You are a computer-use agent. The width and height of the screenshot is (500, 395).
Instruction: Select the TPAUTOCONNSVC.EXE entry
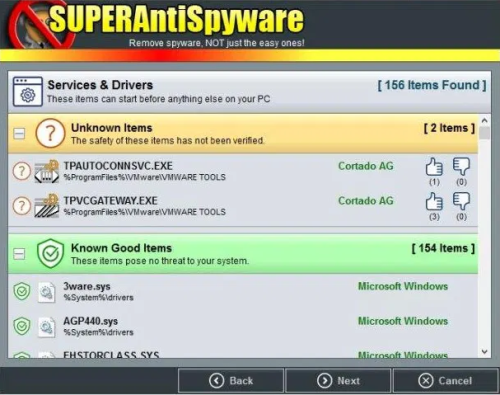tap(243, 171)
